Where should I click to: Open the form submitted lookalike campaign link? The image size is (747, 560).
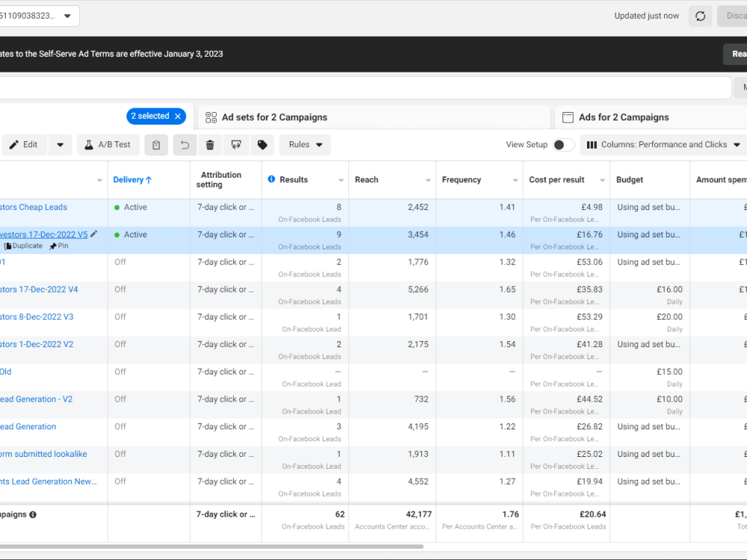coord(43,454)
